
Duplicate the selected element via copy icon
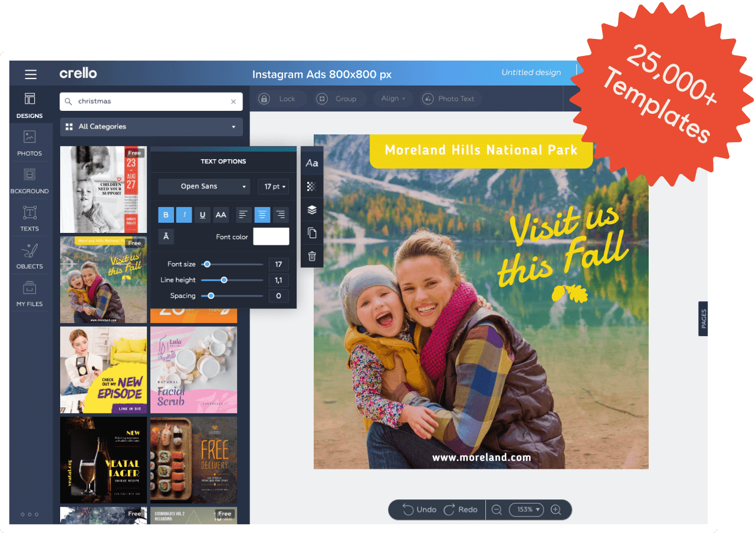[x=312, y=233]
